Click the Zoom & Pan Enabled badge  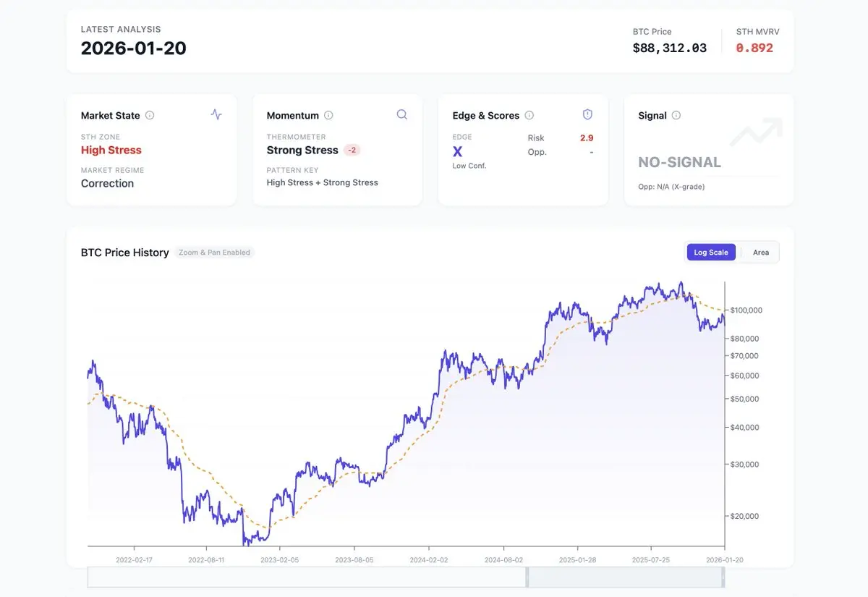[214, 253]
